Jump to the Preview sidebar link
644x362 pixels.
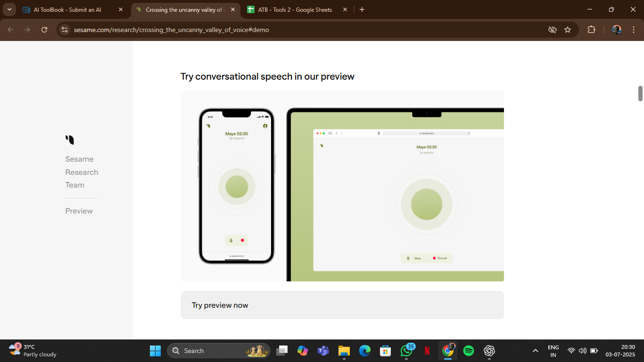tap(79, 211)
